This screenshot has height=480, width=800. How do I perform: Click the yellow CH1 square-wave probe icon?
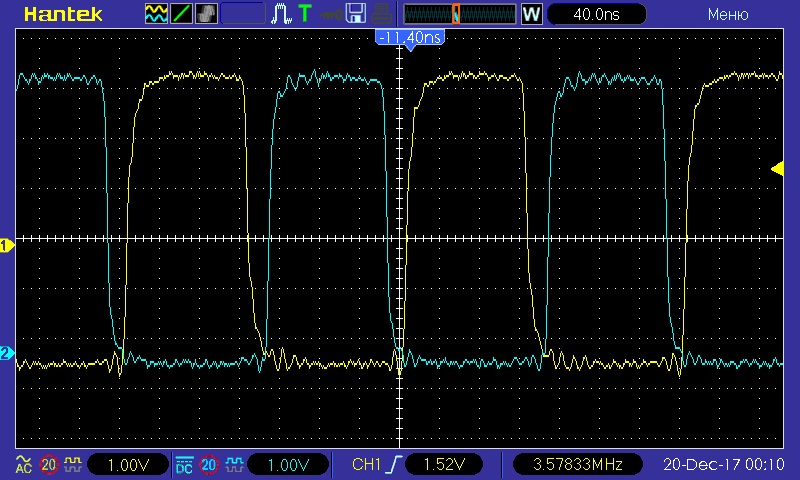tap(73, 464)
